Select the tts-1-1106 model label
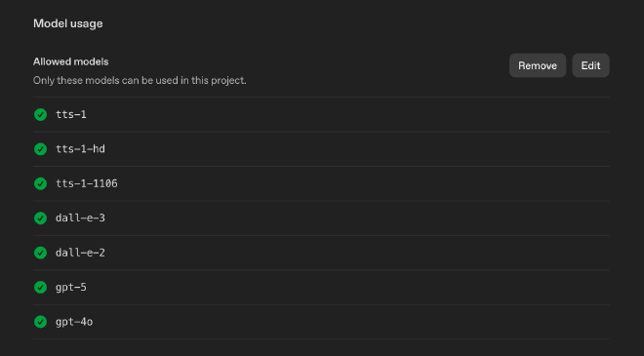The height and width of the screenshot is (356, 644). (x=87, y=183)
